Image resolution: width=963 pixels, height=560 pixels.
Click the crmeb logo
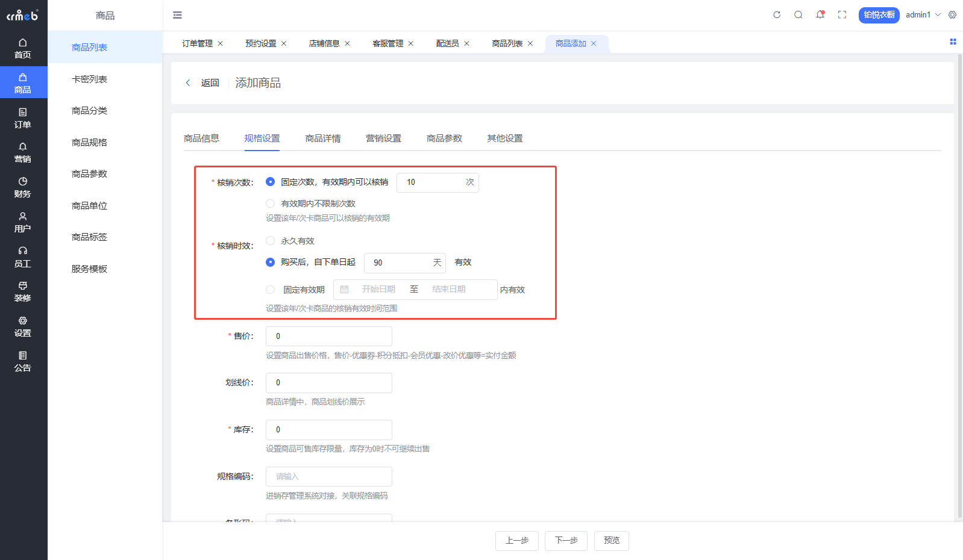pos(23,15)
